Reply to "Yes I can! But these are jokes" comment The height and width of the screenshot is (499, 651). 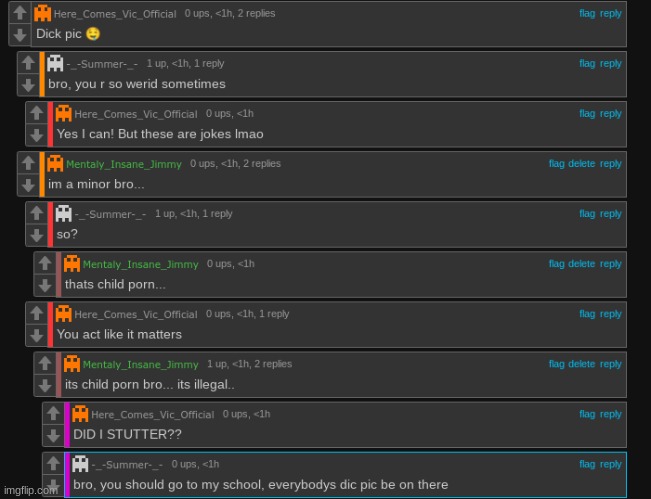tap(611, 114)
